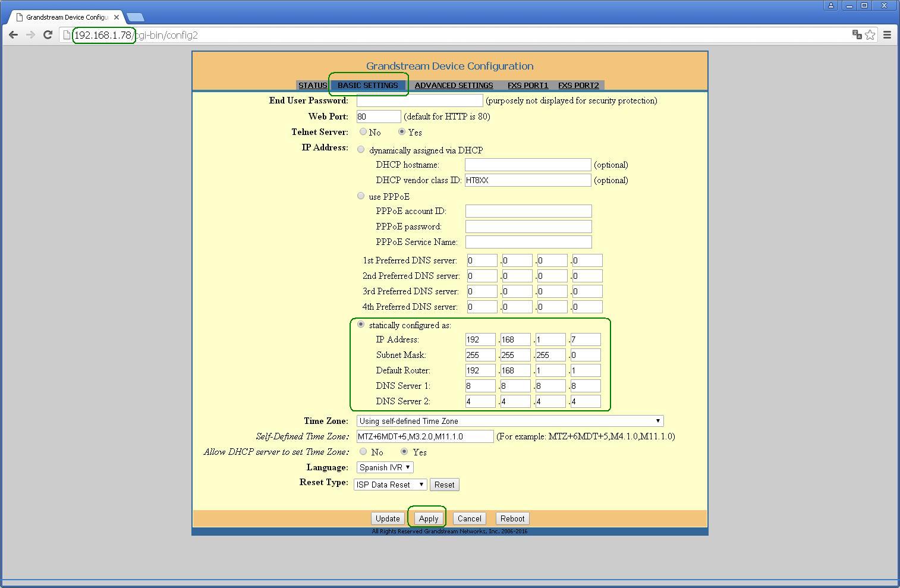Click first octet of 1st Preferred DNS
This screenshot has height=588, width=900.
click(x=482, y=260)
